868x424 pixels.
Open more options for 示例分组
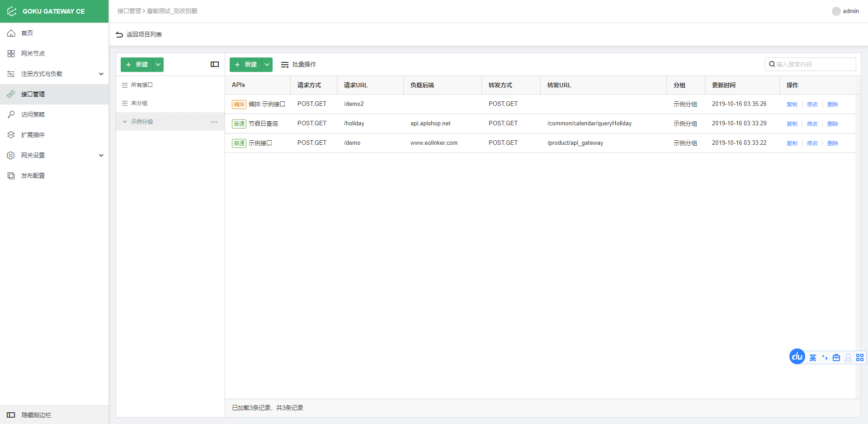(214, 122)
